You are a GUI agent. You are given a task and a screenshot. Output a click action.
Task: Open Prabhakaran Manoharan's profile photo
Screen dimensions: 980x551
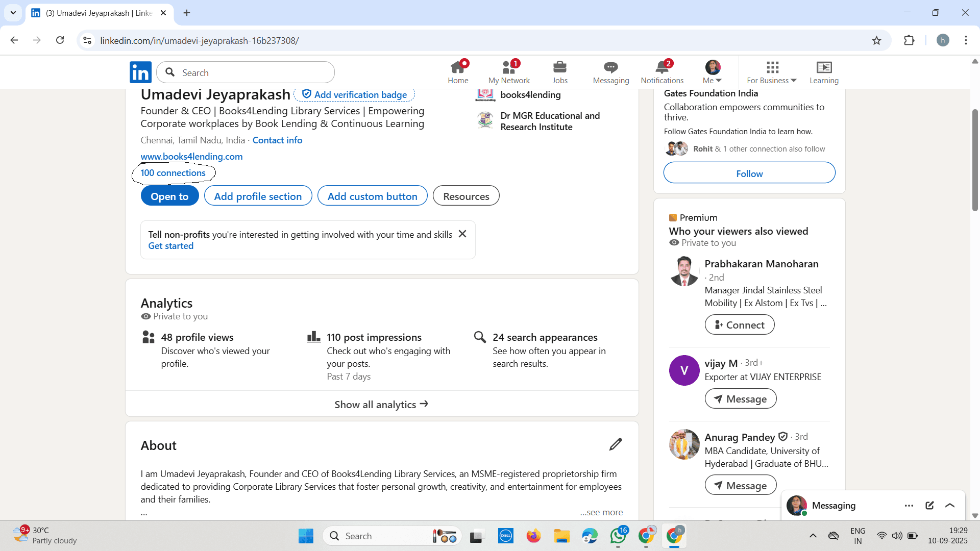(684, 271)
